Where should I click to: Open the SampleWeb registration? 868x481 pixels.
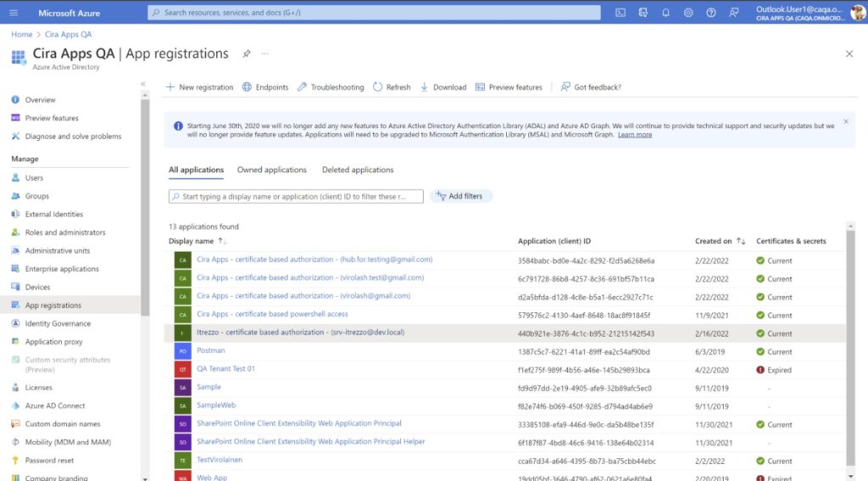click(216, 405)
